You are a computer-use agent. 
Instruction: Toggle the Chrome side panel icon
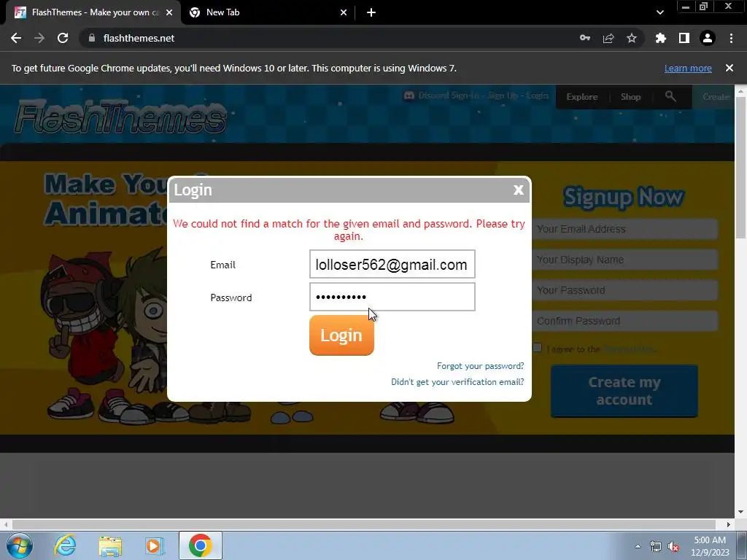(684, 38)
